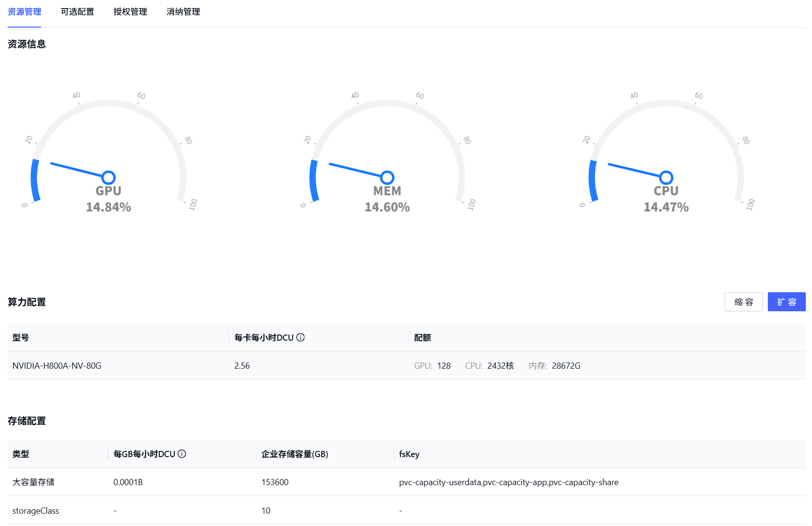Click info icon beside 每GB每小时DCU

point(182,454)
